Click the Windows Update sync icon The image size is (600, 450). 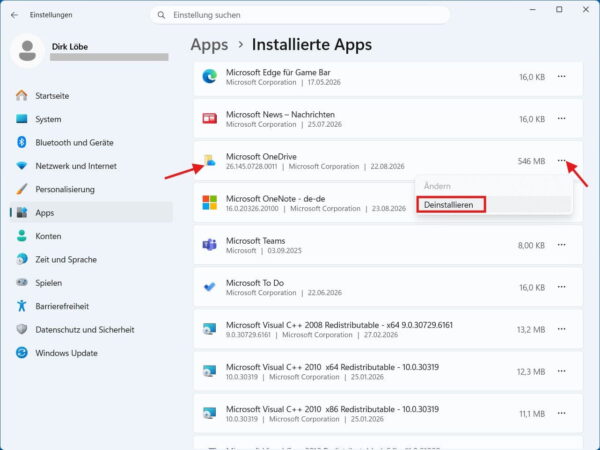[x=22, y=352]
